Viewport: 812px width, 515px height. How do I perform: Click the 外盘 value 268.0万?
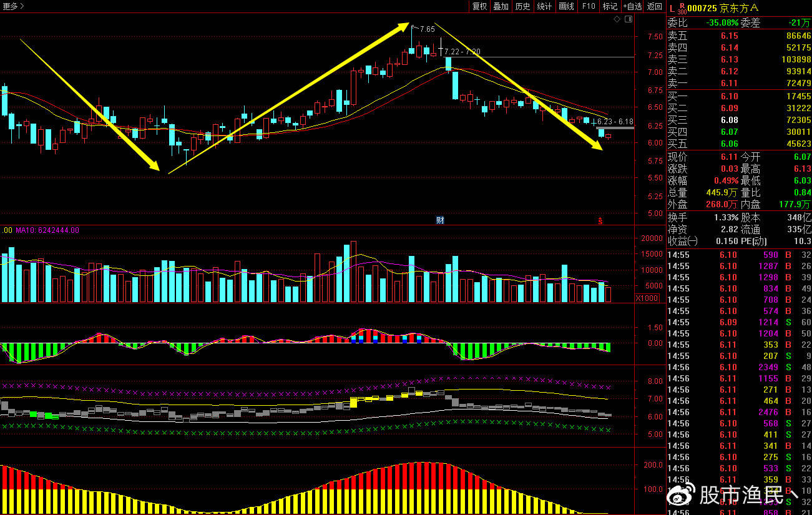pos(722,205)
